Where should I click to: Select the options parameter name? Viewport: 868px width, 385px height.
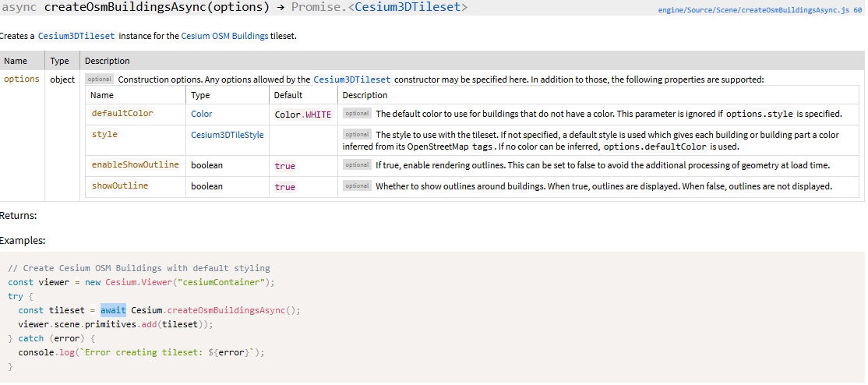point(22,79)
